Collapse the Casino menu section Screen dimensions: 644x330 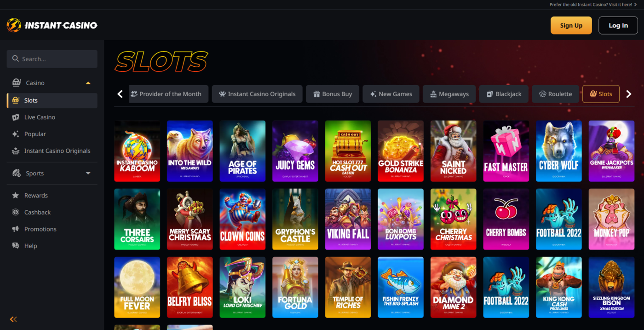pos(88,83)
